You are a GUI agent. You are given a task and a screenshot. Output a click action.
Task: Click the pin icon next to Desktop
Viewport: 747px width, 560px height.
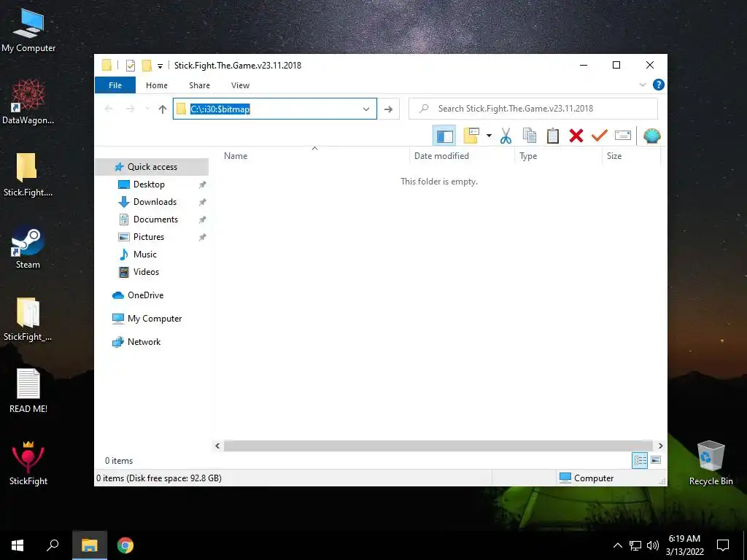click(203, 184)
